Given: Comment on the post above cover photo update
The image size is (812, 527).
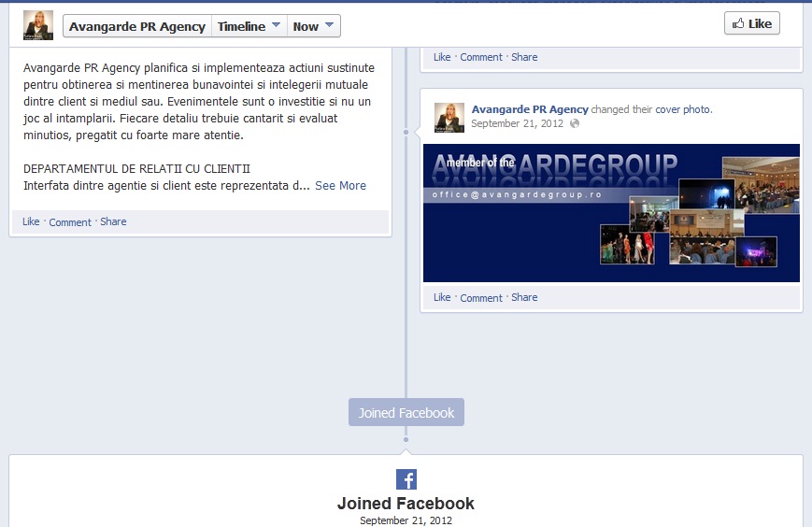Looking at the screenshot, I should (481, 57).
